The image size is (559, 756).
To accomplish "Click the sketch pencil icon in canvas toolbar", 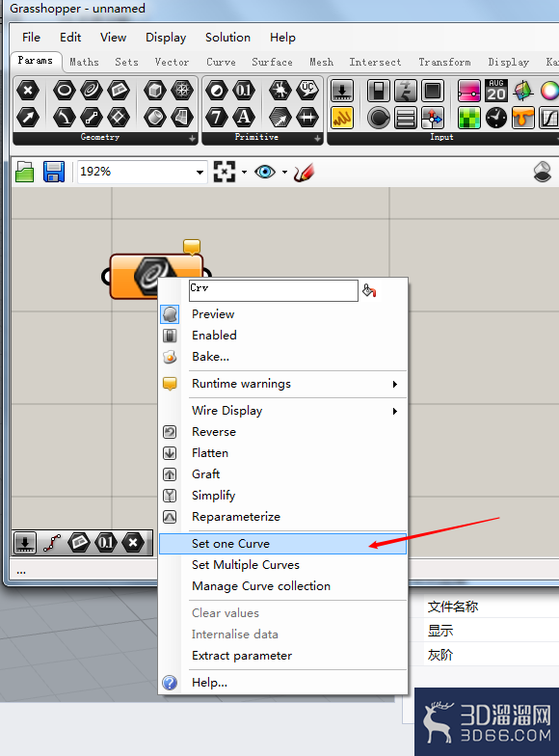I will pyautogui.click(x=305, y=172).
